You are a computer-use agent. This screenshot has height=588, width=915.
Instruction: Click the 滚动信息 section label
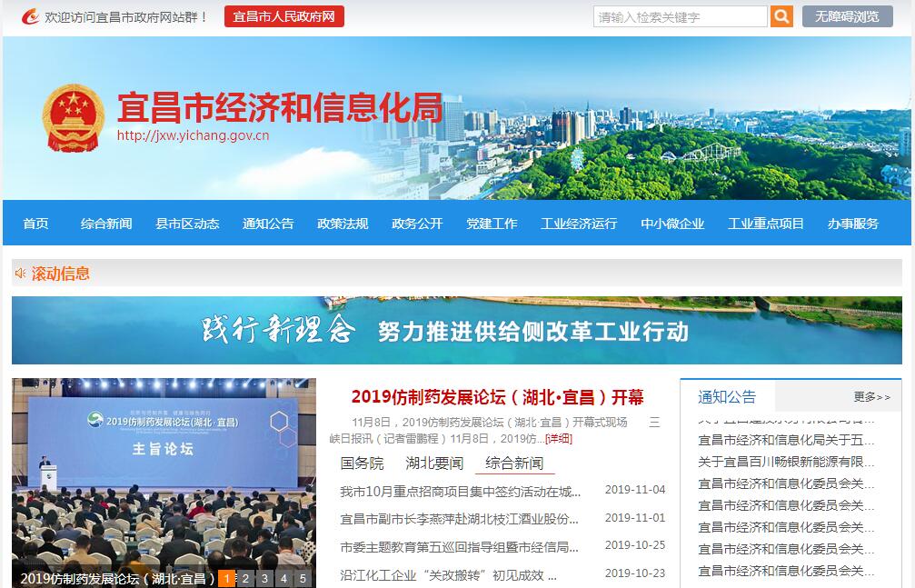pos(61,274)
